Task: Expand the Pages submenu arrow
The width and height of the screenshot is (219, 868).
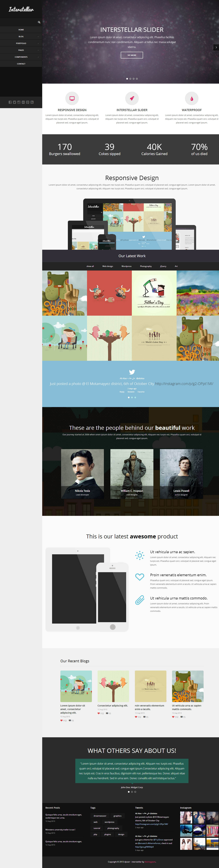Action: tap(38, 50)
